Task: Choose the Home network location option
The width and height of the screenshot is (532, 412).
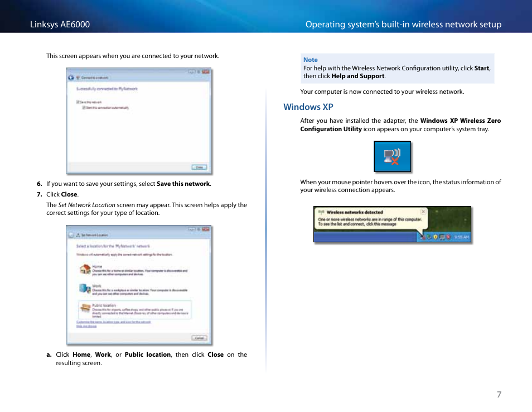Action: pyautogui.click(x=134, y=270)
